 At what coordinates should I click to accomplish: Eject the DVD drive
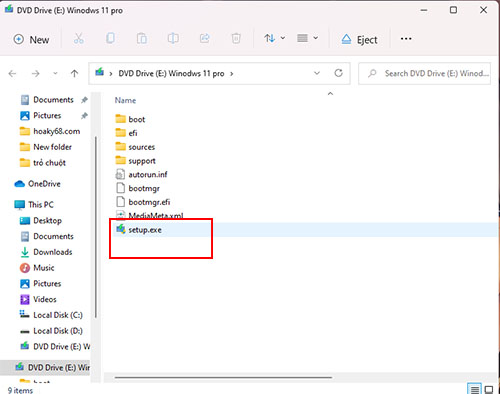click(360, 40)
